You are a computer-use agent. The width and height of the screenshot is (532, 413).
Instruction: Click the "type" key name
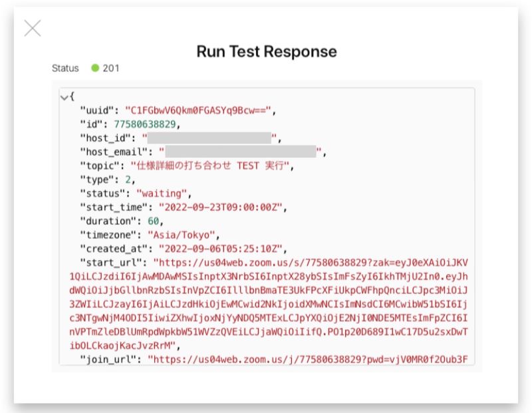tap(97, 180)
